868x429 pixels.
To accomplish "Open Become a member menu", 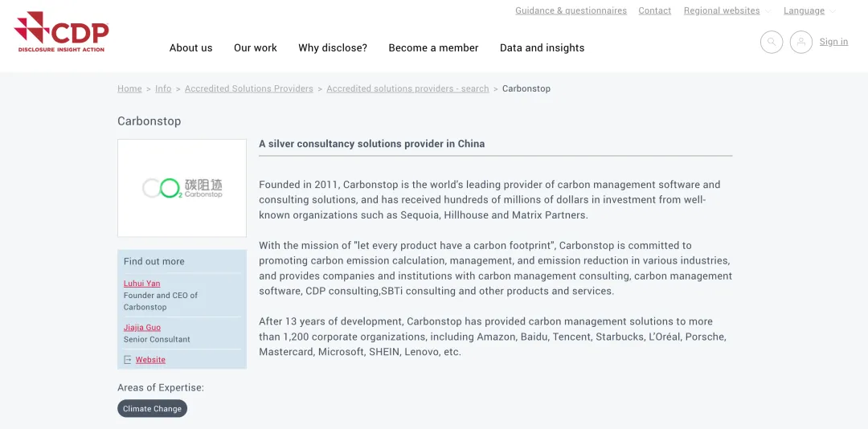I will point(433,48).
